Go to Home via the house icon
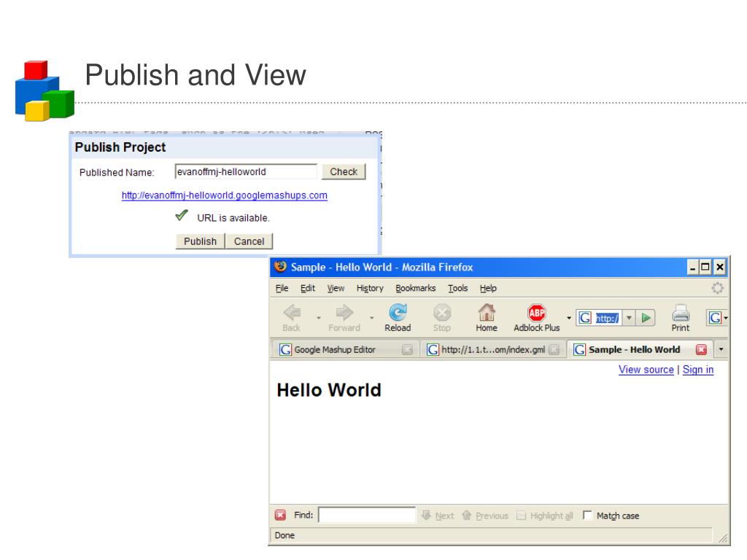 coord(487,312)
